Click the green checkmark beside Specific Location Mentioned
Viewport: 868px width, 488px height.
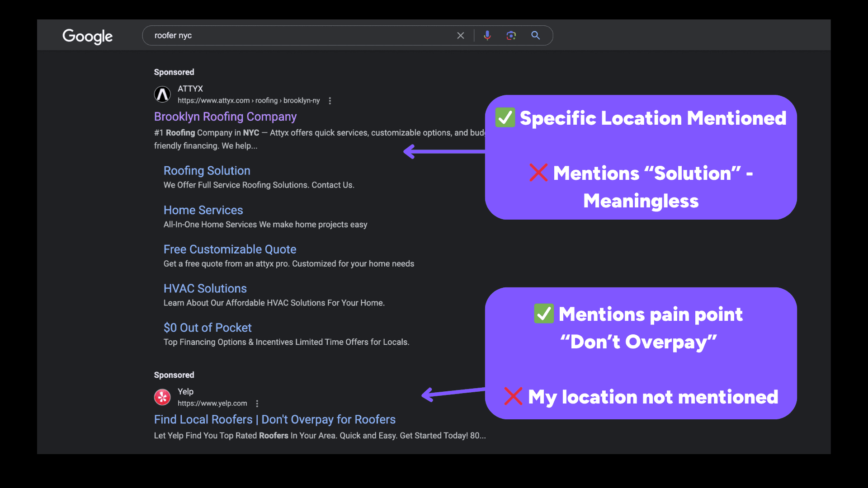(x=505, y=118)
